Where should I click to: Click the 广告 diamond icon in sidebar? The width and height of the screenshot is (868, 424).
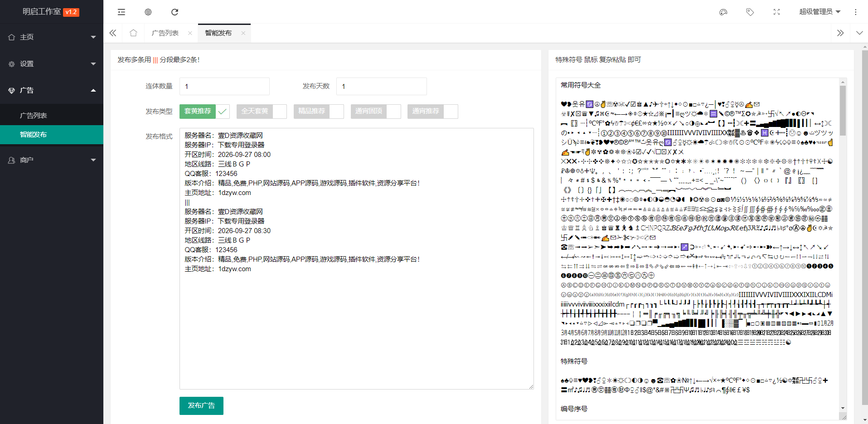[12, 90]
